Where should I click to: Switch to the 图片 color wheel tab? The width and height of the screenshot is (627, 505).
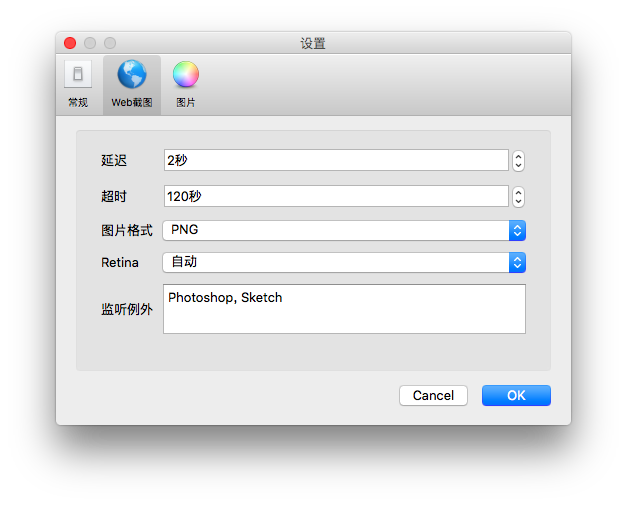click(186, 85)
